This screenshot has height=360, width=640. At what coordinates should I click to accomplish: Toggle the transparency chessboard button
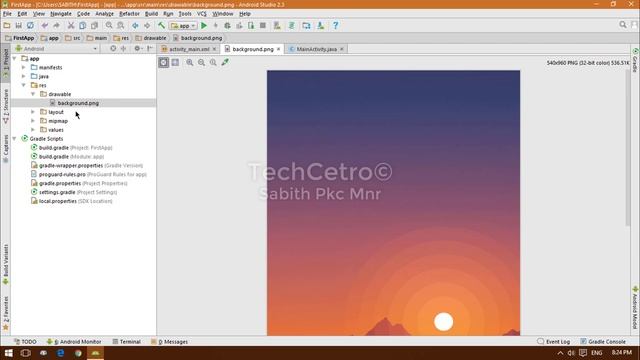(164, 62)
